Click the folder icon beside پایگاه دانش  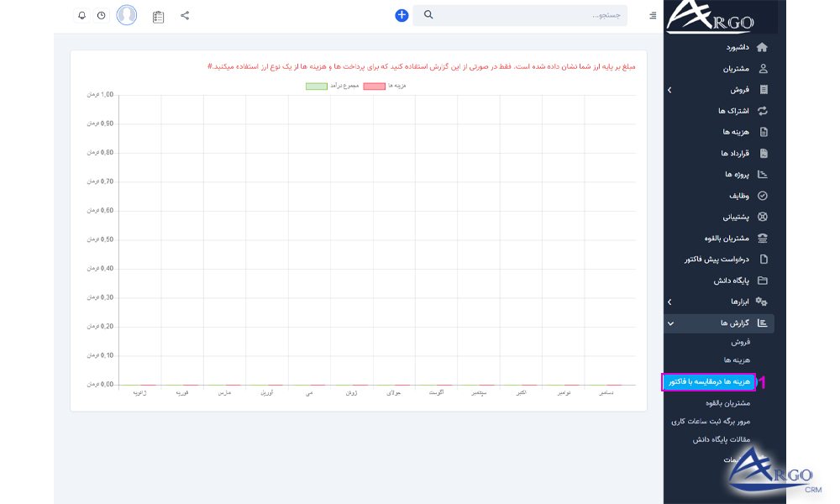pos(762,281)
